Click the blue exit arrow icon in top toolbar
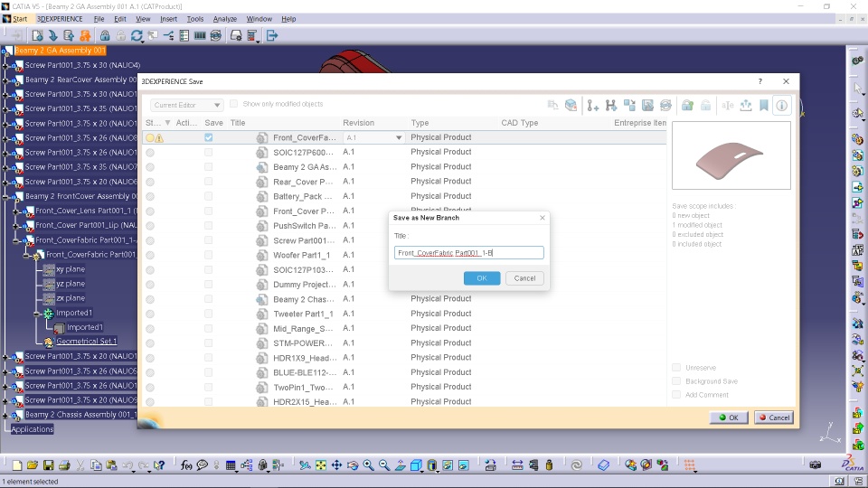Viewport: 868px width, 488px height. coord(272,36)
